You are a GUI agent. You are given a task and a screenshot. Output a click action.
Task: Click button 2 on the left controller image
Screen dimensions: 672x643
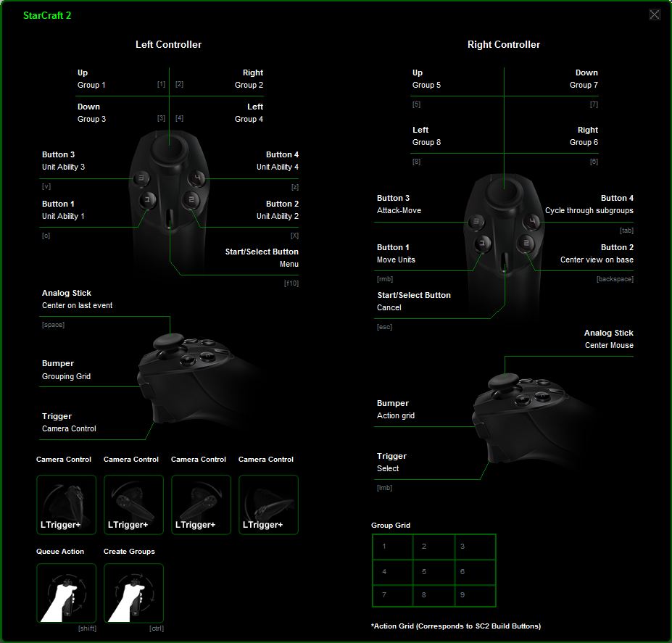click(x=191, y=200)
